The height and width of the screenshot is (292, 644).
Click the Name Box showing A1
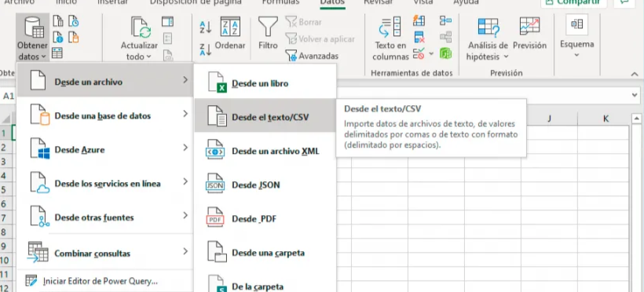(9, 96)
